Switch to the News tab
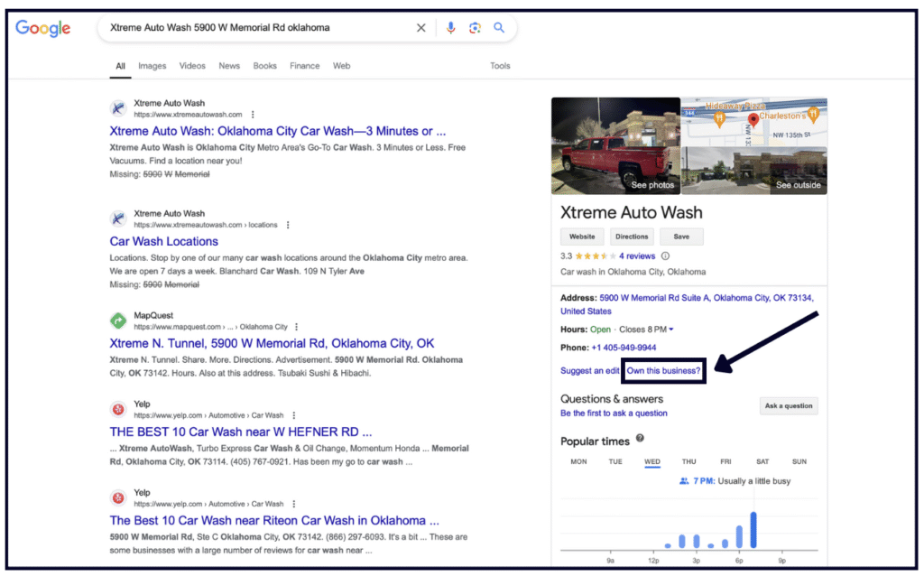Viewport: 924px width, 576px height. pos(229,66)
